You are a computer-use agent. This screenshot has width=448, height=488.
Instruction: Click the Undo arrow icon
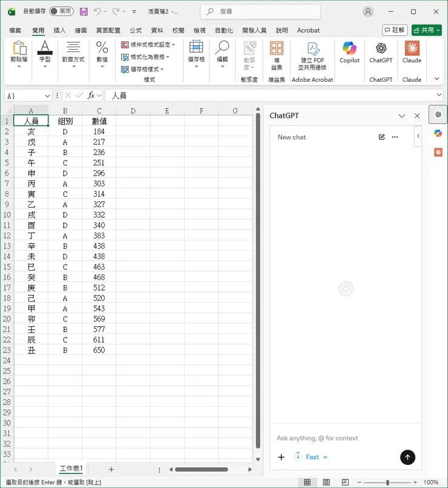pyautogui.click(x=97, y=12)
